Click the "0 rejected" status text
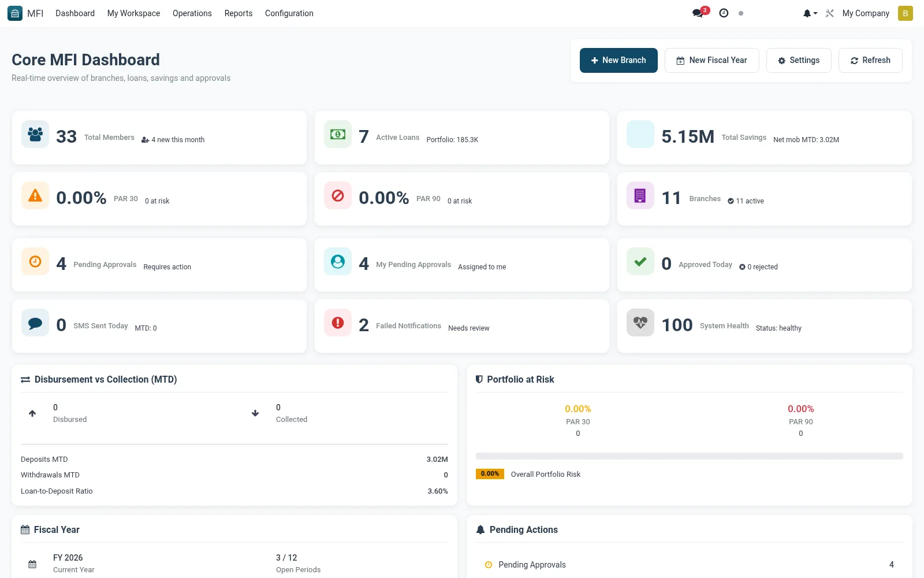This screenshot has height=578, width=924. click(762, 267)
